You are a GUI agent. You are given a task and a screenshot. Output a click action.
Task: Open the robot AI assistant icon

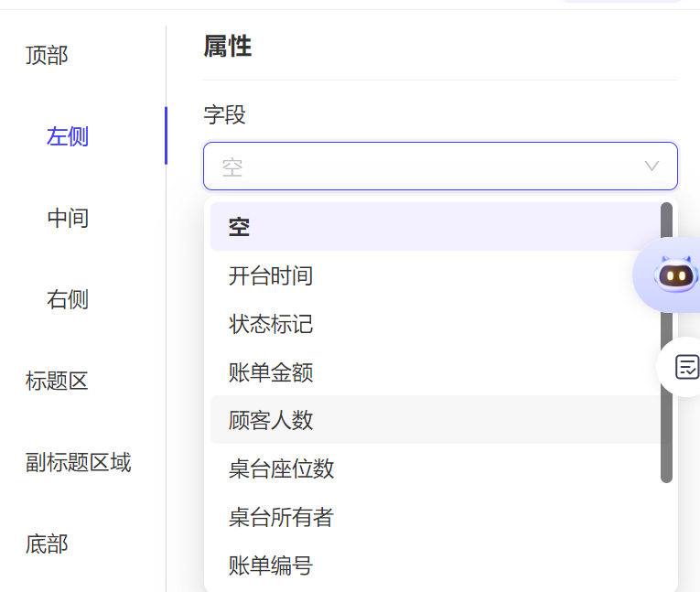[675, 274]
